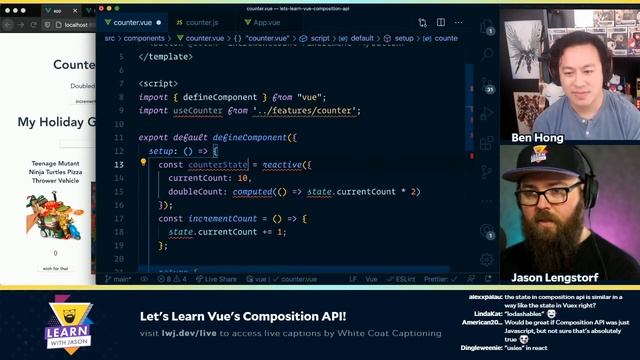
Task: Open breadcrumb 'components'
Action: 144,38
